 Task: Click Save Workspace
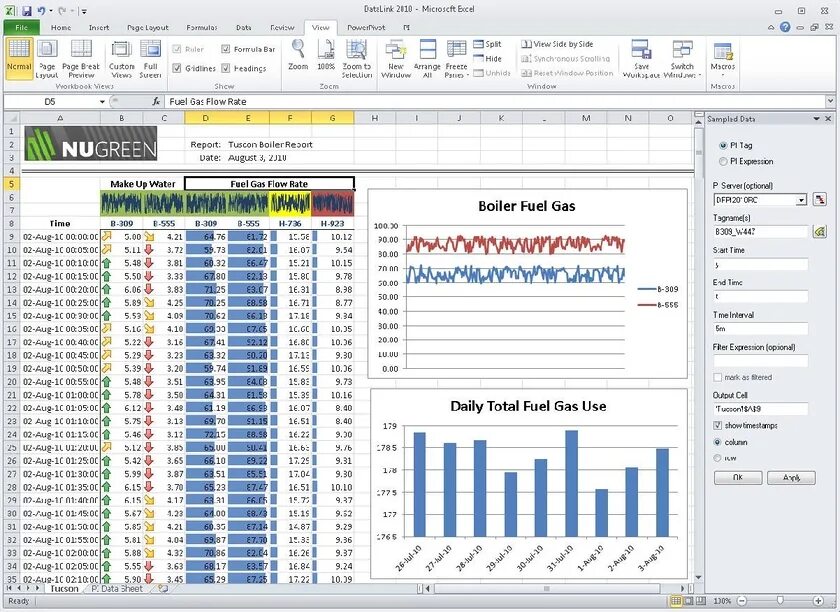641,59
